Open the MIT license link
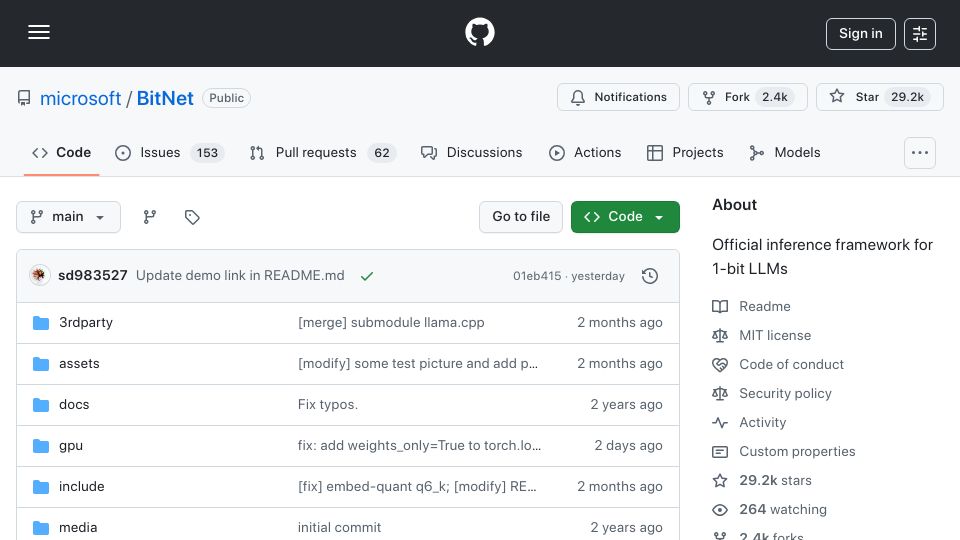The width and height of the screenshot is (960, 540). click(774, 336)
